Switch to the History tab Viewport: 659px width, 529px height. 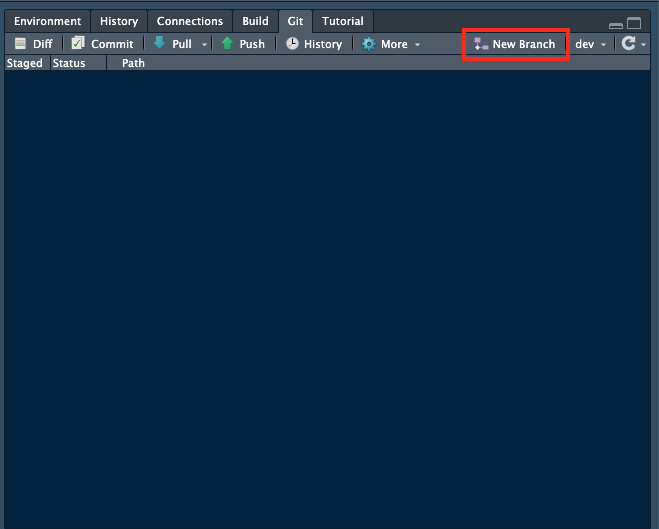119,21
